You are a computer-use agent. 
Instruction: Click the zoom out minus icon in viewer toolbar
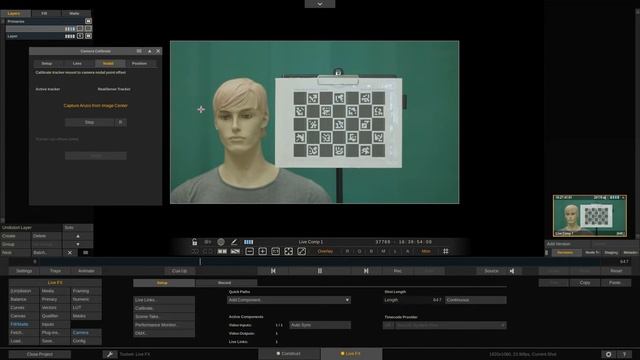[249, 251]
